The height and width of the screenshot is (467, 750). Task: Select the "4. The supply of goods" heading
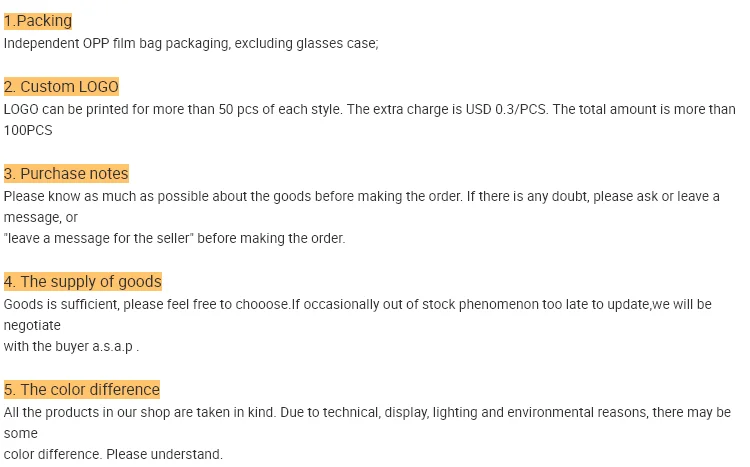pyautogui.click(x=83, y=282)
